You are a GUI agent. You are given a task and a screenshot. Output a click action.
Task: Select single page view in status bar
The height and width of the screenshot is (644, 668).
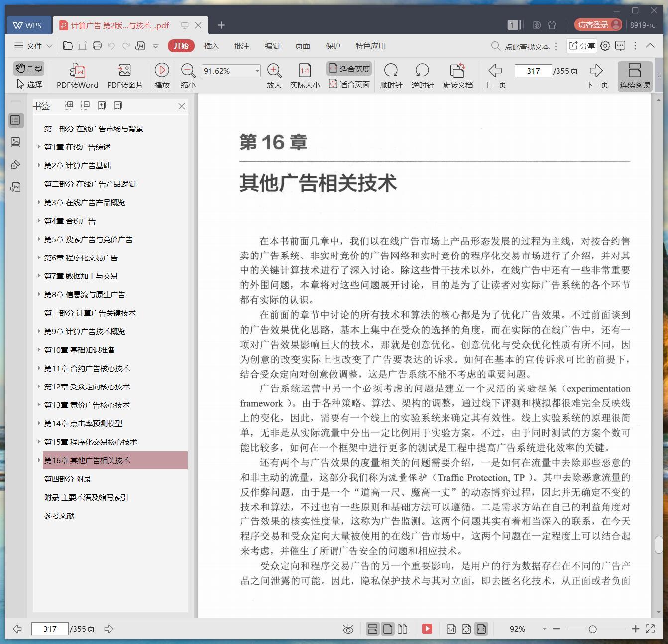click(x=388, y=629)
